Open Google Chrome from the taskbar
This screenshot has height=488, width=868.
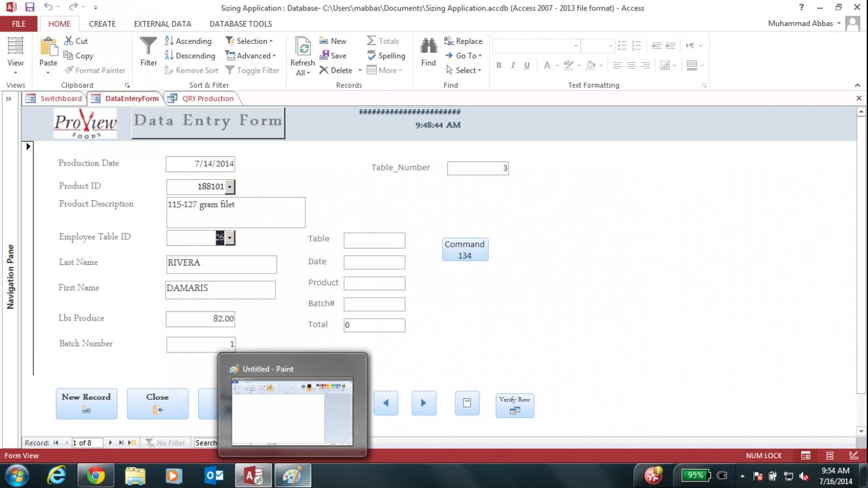point(95,476)
